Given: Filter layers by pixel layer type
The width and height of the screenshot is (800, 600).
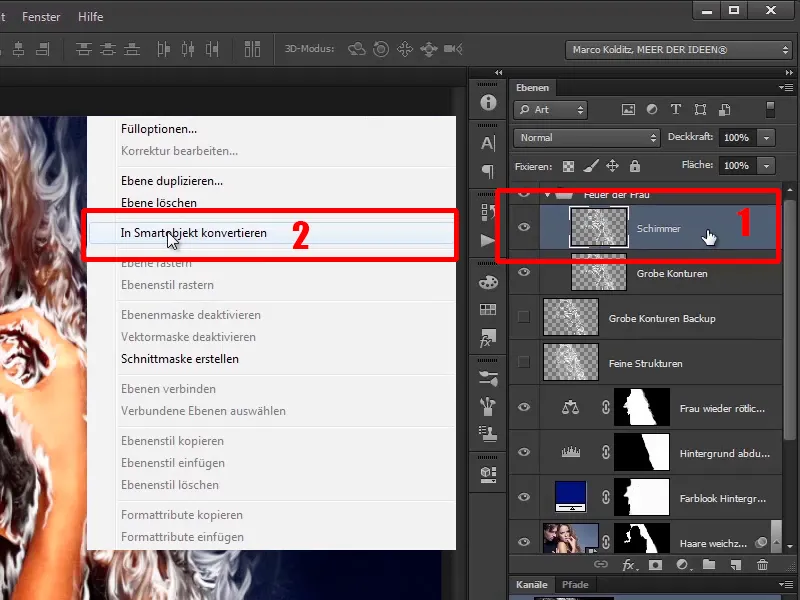Looking at the screenshot, I should click(x=628, y=110).
